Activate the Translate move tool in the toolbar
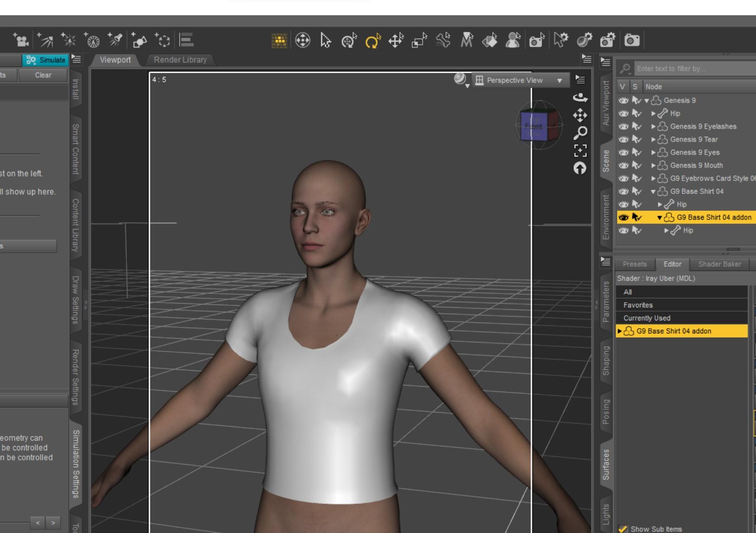 pos(396,41)
